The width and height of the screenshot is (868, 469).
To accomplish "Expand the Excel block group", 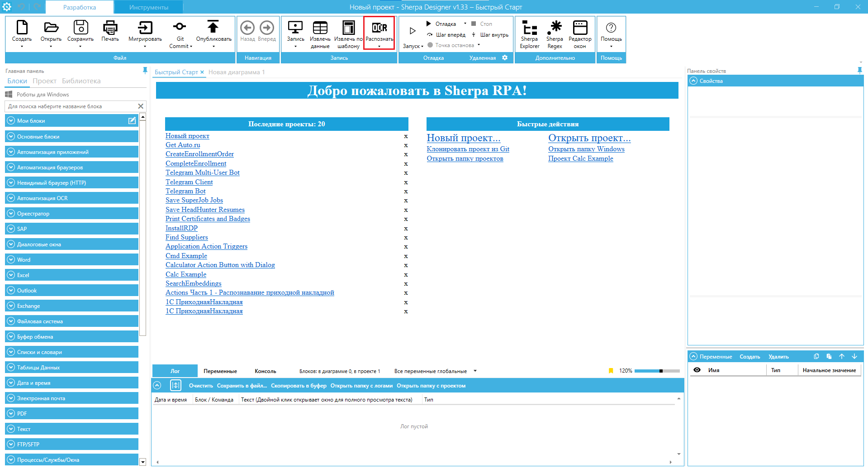I will click(x=11, y=275).
